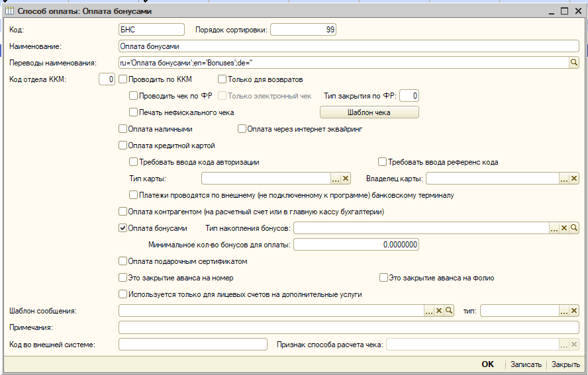The image size is (588, 375).
Task: Enable Требовать ввода кода авторизации
Action: 133,162
